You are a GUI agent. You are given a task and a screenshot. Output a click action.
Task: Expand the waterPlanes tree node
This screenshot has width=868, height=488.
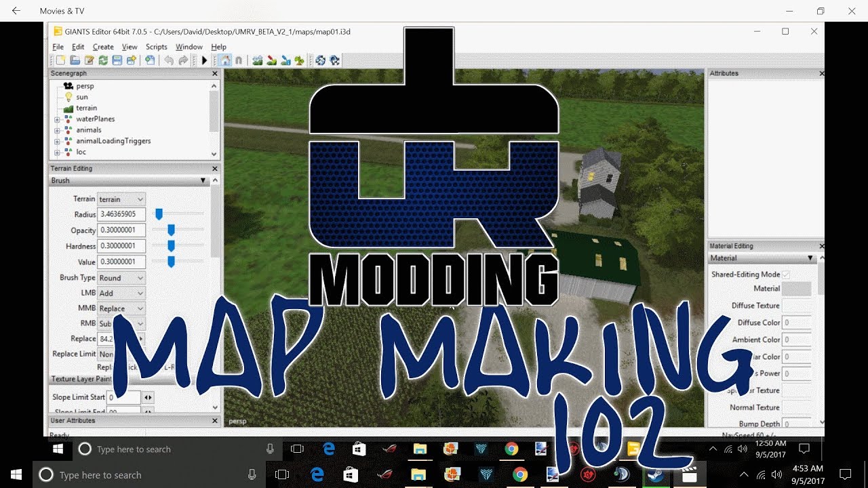coord(58,119)
